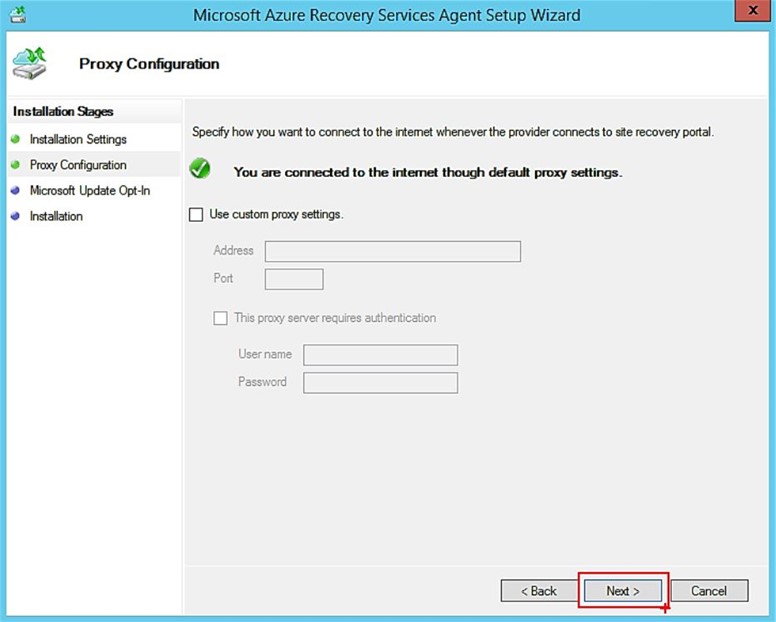Click the Next > button
Screen dimensions: 776x622
pyautogui.click(x=623, y=590)
